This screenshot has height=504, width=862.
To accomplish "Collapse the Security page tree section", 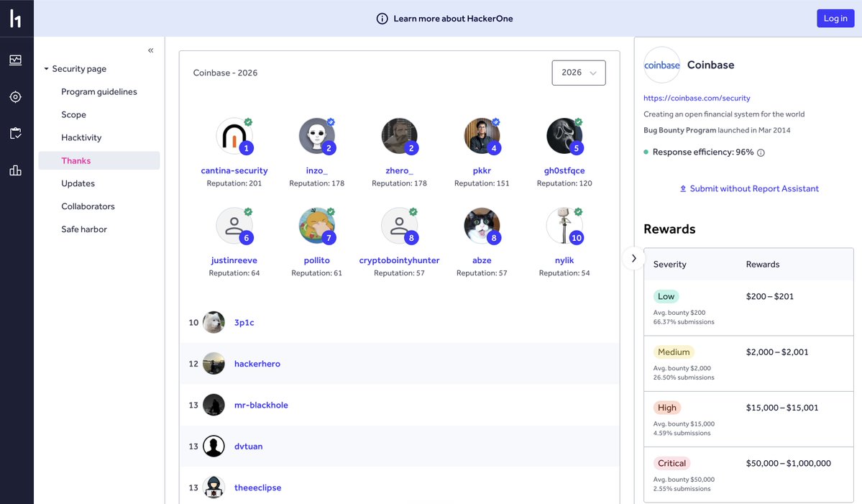I will click(46, 69).
